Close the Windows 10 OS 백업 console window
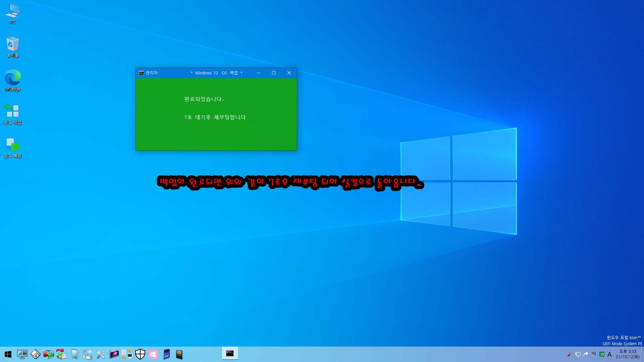The width and height of the screenshot is (644, 362). (289, 73)
